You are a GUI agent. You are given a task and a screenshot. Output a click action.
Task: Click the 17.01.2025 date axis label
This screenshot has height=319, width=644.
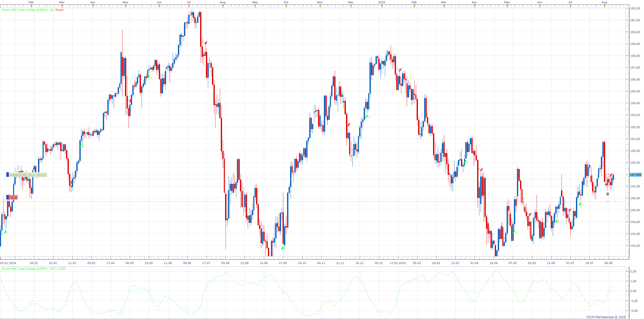pyautogui.click(x=398, y=263)
